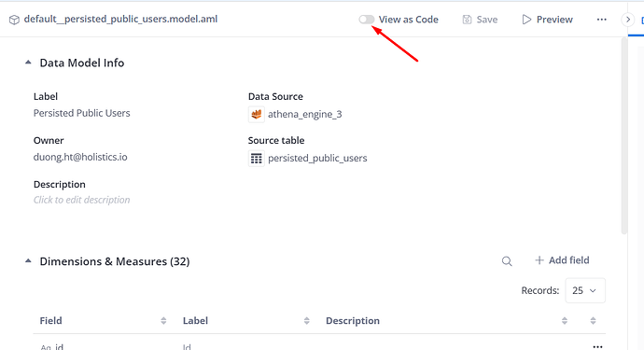
Task: Click the Preview play icon
Action: click(526, 20)
